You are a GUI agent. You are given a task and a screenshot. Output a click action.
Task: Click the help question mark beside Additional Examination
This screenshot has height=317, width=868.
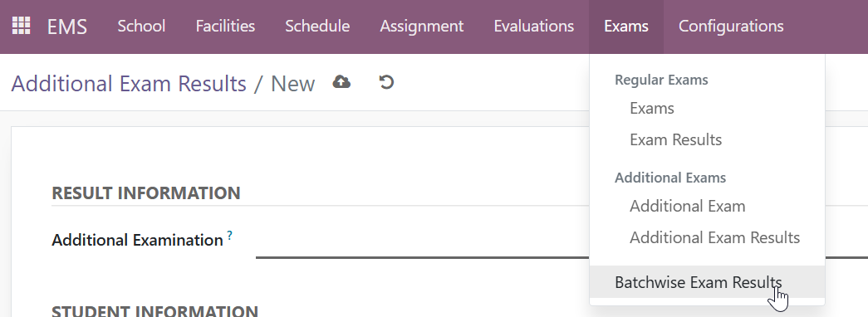[230, 236]
